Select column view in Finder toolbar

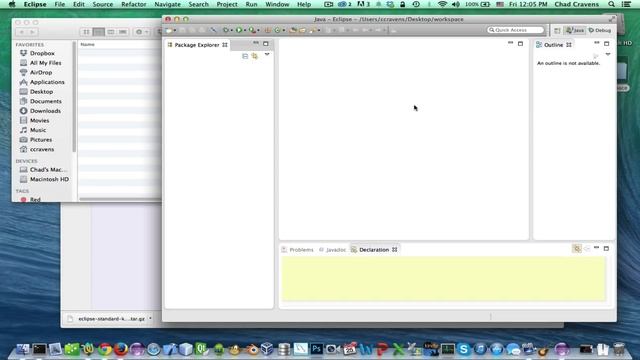point(111,32)
